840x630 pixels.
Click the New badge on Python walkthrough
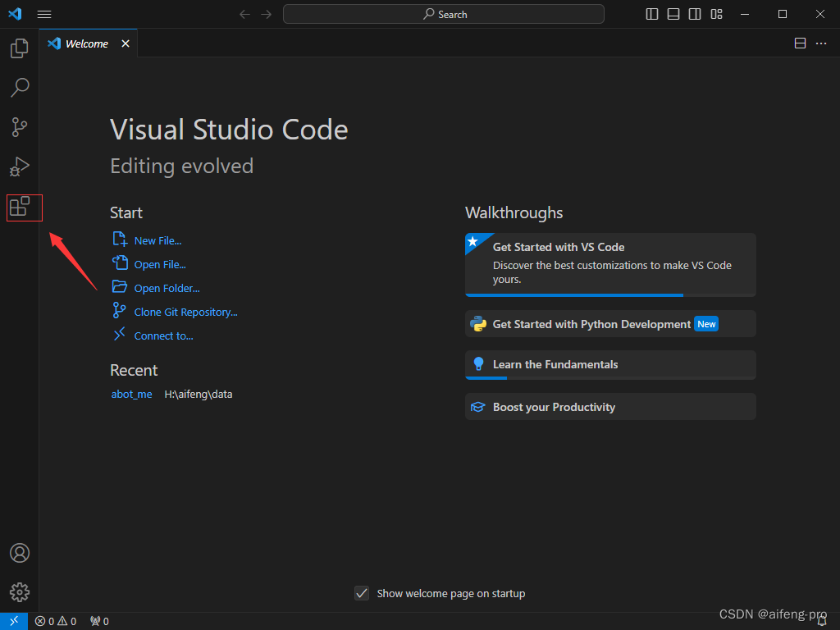[x=706, y=324]
